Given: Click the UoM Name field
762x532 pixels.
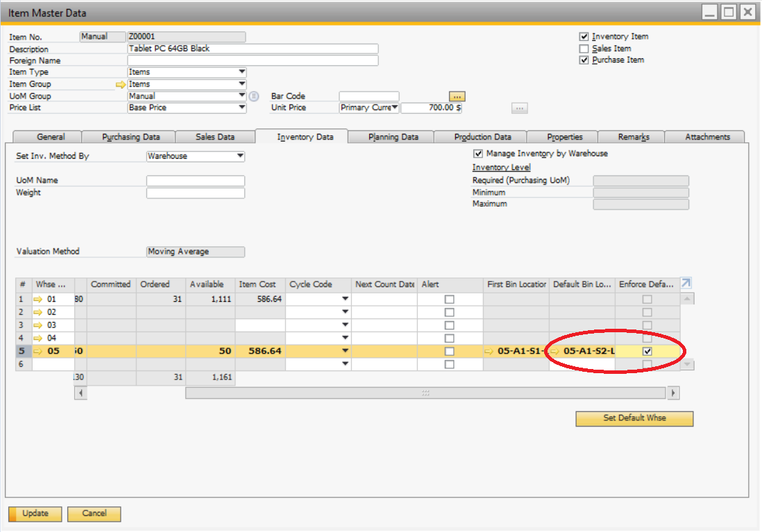Looking at the screenshot, I should (196, 181).
